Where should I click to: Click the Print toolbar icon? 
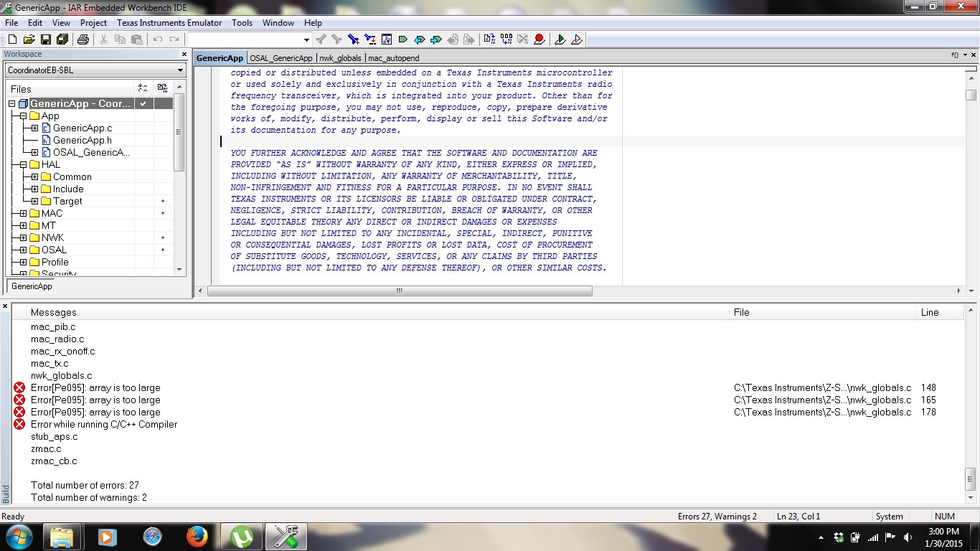click(83, 39)
